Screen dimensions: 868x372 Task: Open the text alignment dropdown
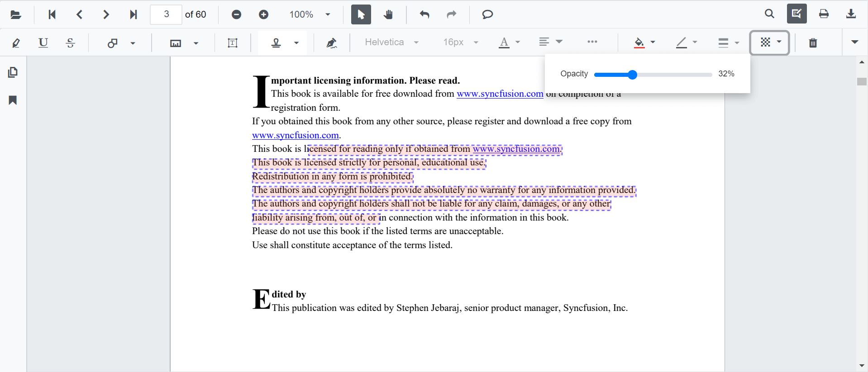(551, 42)
